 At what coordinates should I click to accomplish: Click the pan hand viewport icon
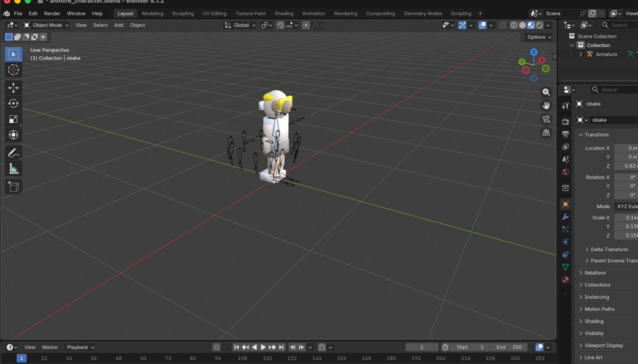546,106
